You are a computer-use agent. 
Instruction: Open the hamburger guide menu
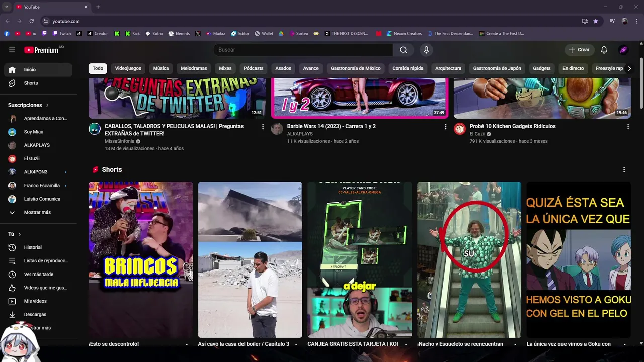coord(12,50)
